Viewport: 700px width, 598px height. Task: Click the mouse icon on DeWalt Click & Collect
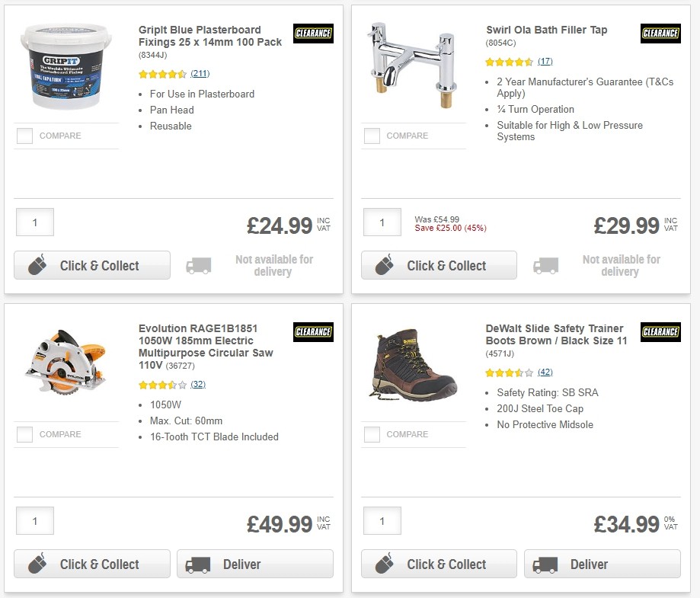point(384,564)
